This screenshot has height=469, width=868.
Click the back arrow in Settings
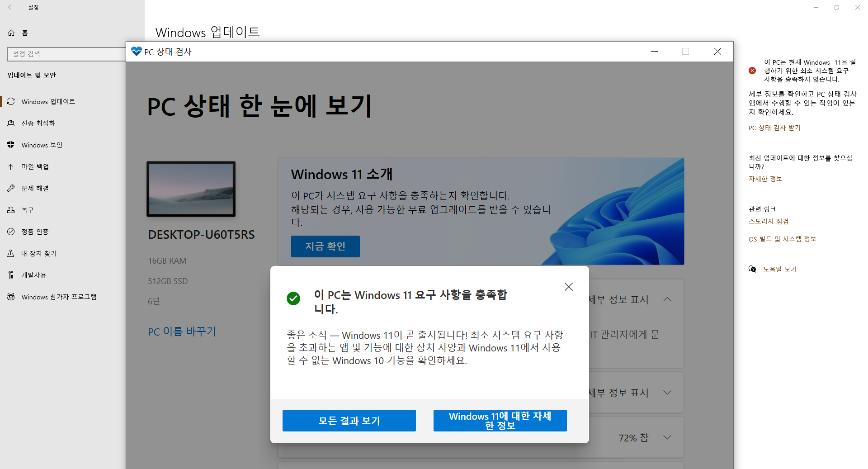click(x=11, y=7)
